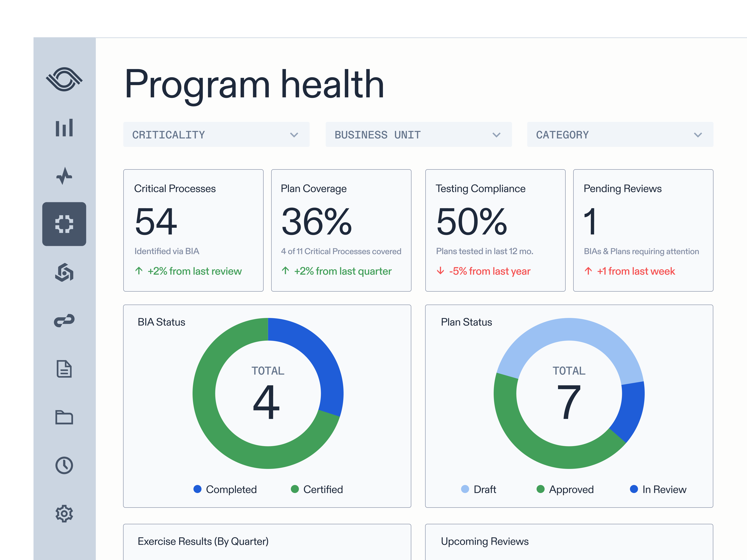The image size is (747, 560).
Task: Click the Critical Processes card title
Action: [x=175, y=189]
